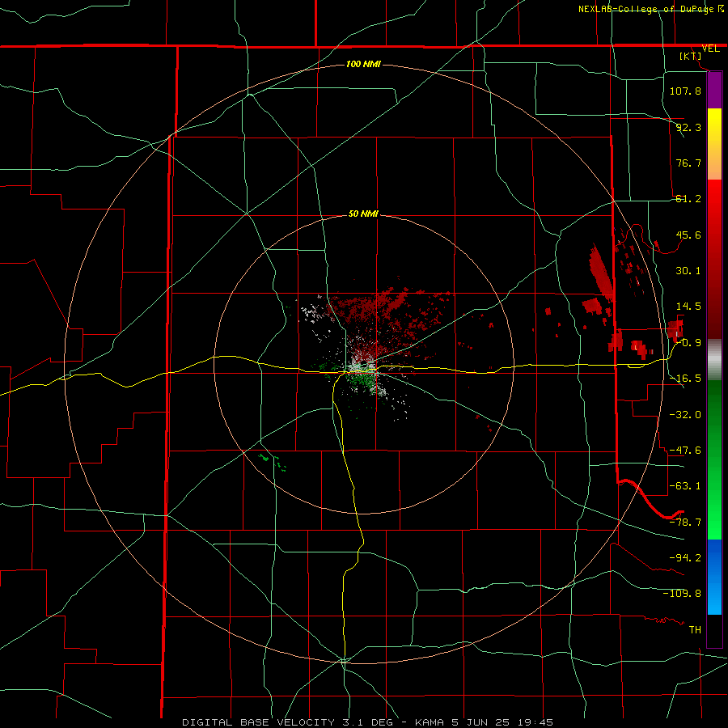This screenshot has width=728, height=728.
Task: Click the 45.6 scale value
Action: click(688, 235)
